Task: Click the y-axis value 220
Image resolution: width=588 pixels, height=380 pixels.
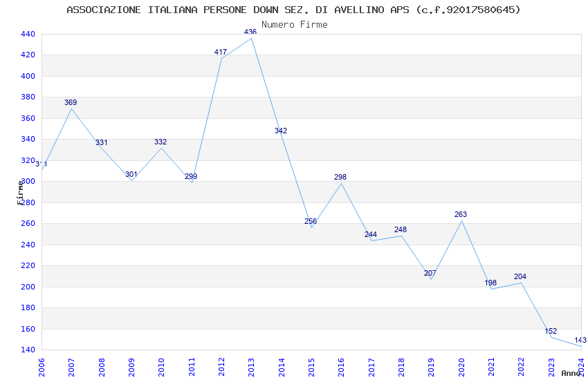Action: [28, 265]
